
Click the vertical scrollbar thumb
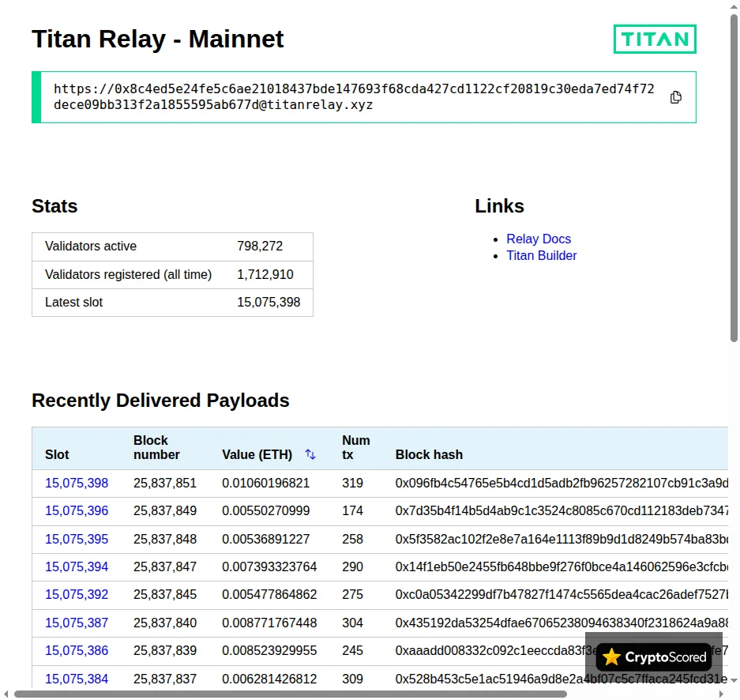[x=734, y=178]
